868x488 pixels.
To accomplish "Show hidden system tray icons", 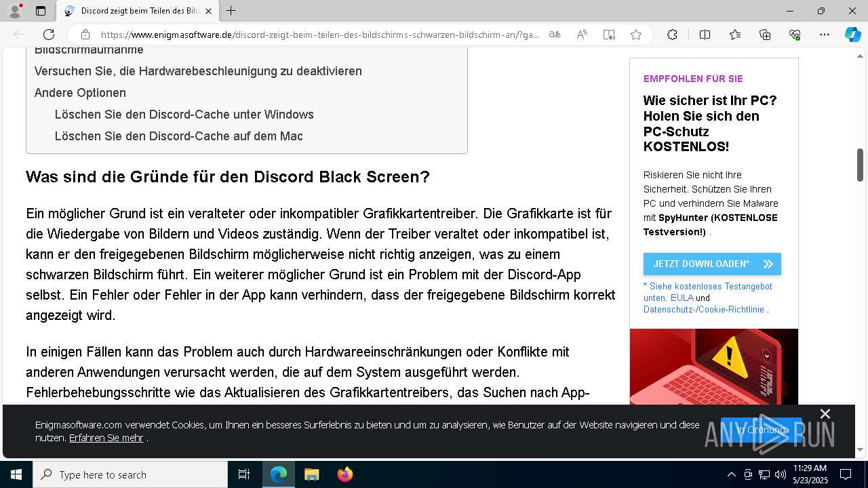I will pos(731,474).
